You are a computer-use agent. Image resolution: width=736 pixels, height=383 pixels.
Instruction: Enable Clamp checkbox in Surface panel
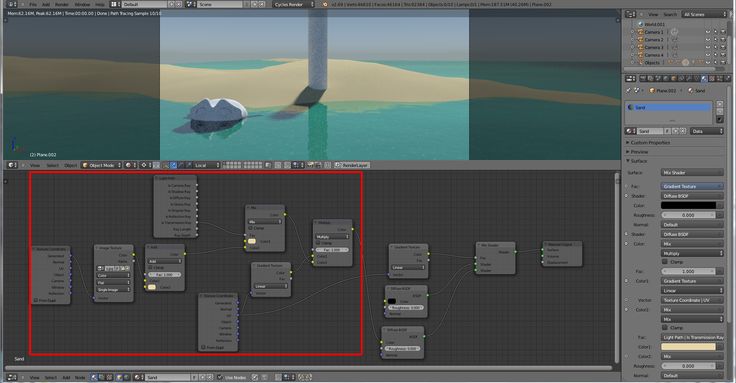coord(665,261)
